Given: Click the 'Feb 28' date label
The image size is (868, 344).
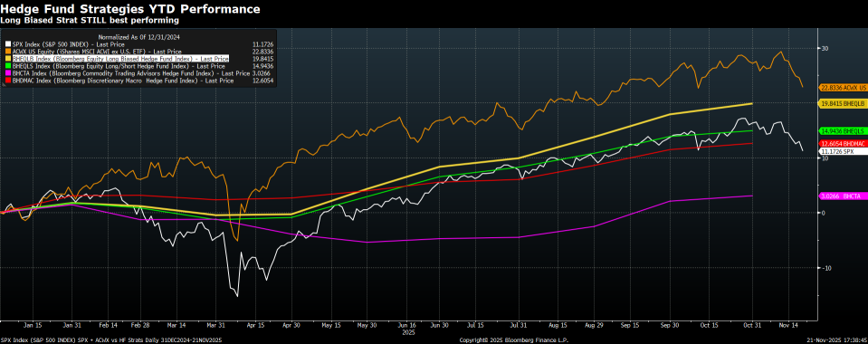Looking at the screenshot, I should [x=140, y=325].
